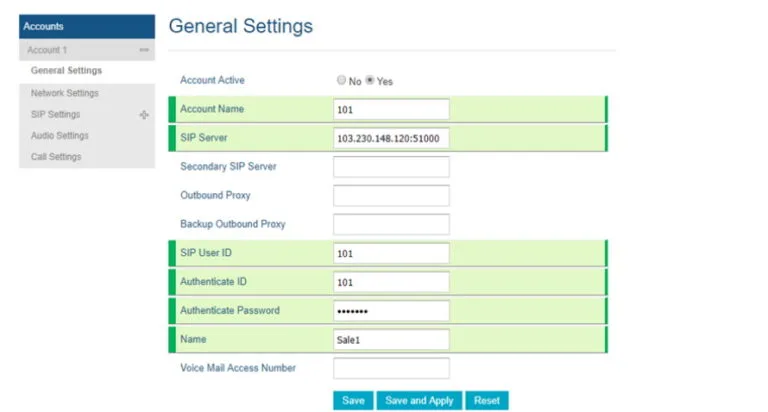
Task: Click the Name field containing Sale1
Action: pos(391,340)
